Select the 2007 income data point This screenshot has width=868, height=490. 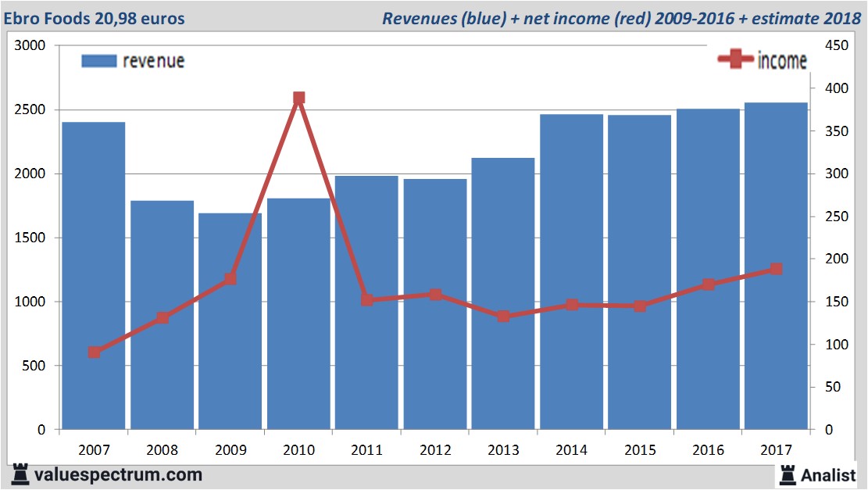point(94,352)
